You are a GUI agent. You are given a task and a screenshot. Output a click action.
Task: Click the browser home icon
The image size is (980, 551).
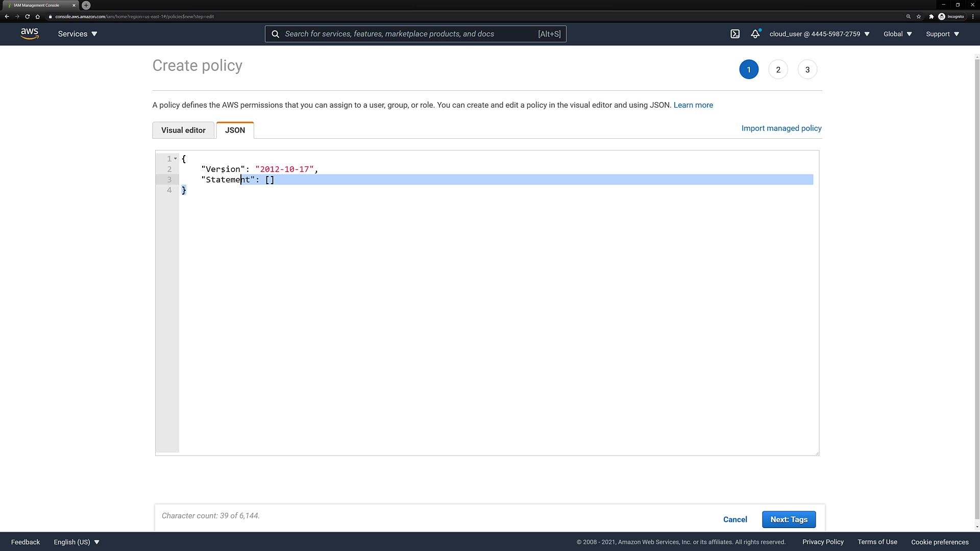(x=38, y=16)
